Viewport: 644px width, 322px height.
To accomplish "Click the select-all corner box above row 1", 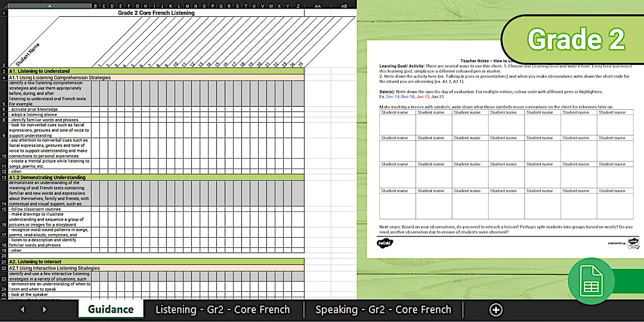I will [x=5, y=5].
